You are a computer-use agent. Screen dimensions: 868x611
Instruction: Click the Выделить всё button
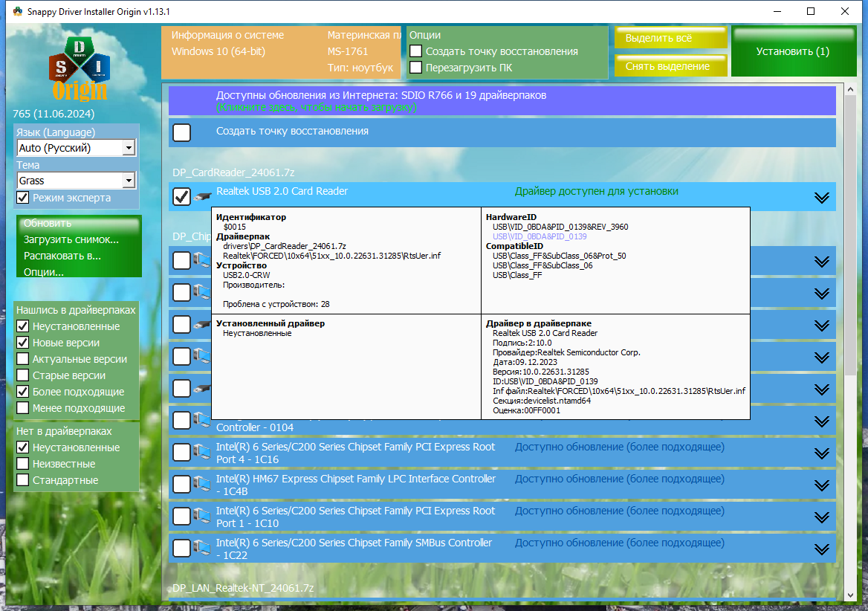670,38
